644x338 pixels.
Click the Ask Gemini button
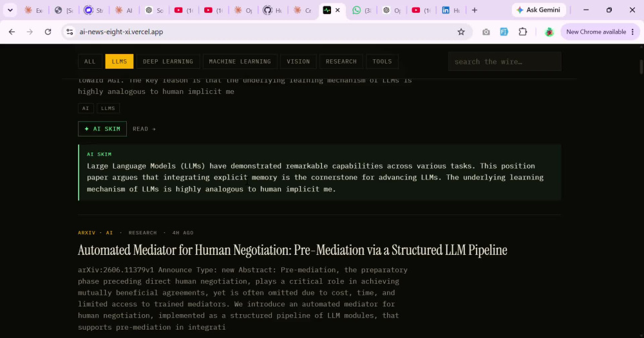(538, 10)
